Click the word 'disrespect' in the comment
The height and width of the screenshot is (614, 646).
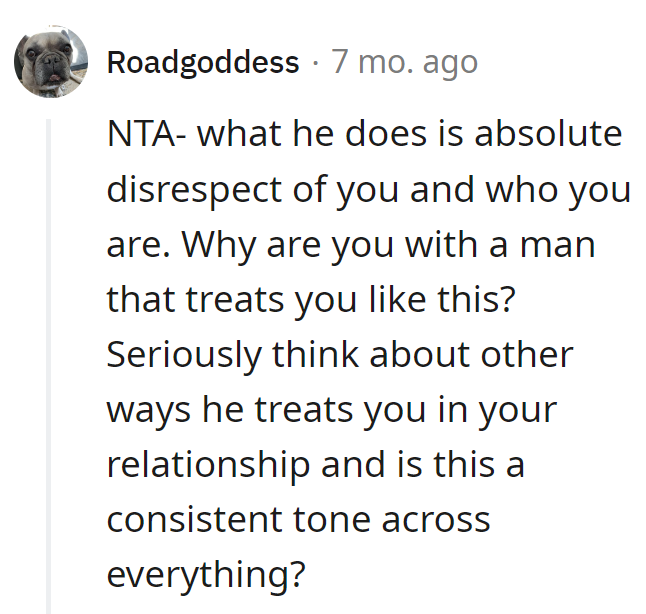point(194,191)
